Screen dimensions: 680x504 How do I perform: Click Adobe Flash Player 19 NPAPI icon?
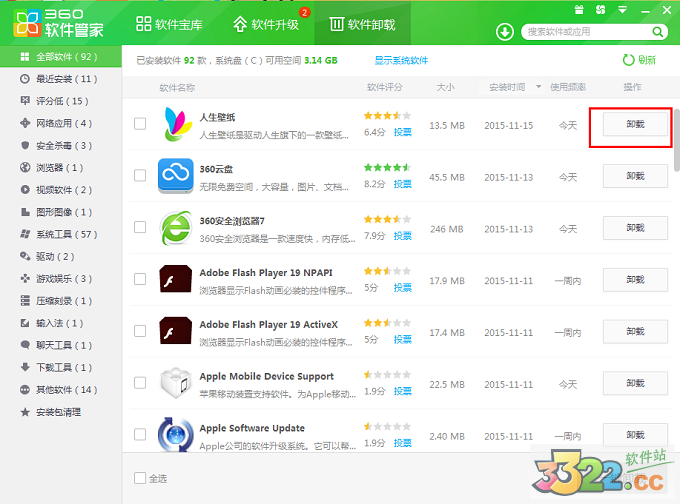click(x=176, y=279)
